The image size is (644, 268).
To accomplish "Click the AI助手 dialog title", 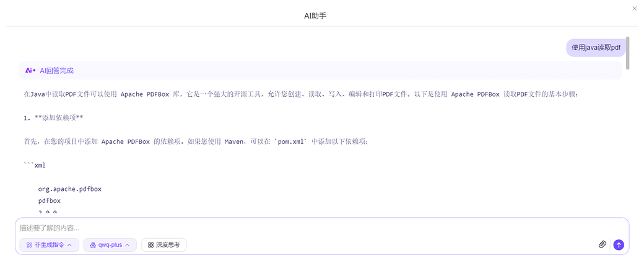I will tap(315, 16).
